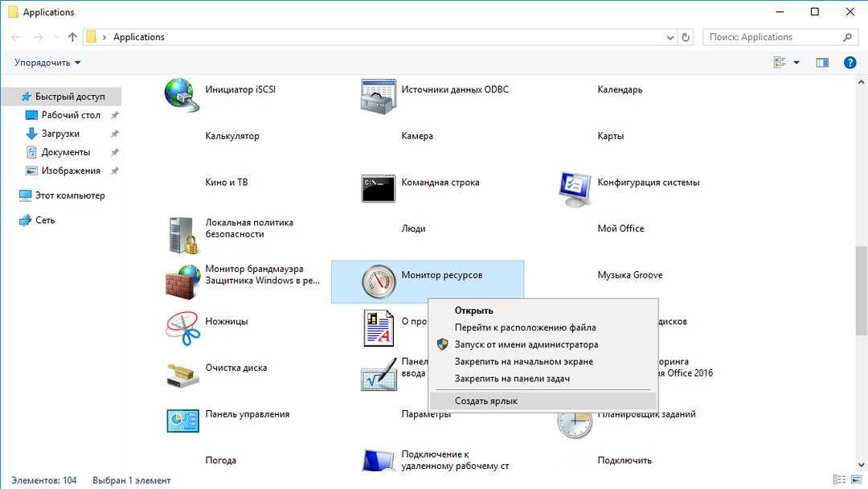
Task: Click the Task Scheduler clock icon
Action: [x=575, y=424]
